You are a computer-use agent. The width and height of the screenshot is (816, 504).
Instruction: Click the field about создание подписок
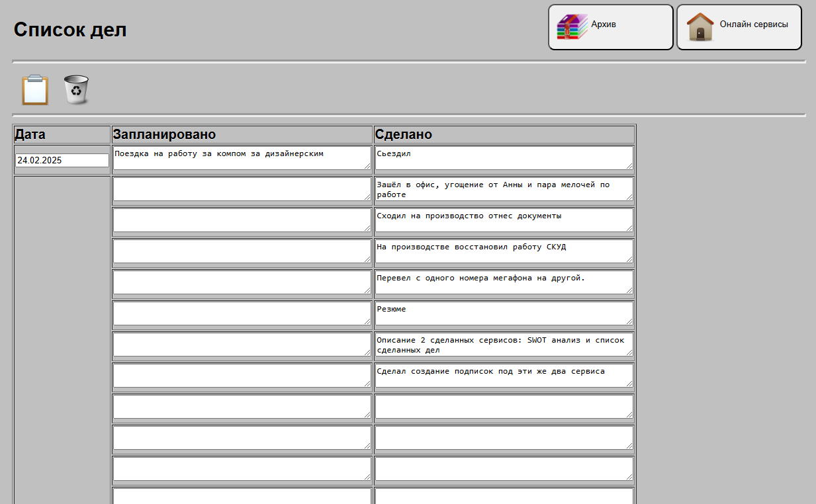click(x=503, y=375)
